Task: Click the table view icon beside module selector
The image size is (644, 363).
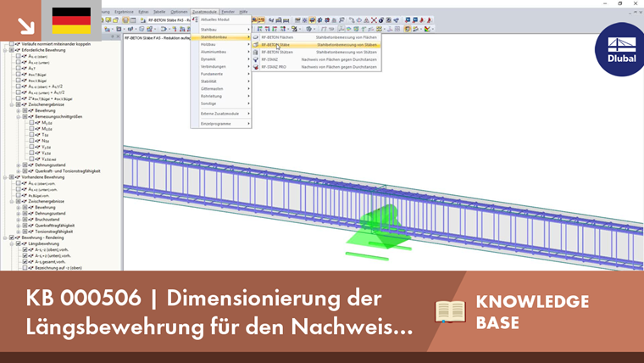Action: point(133,20)
